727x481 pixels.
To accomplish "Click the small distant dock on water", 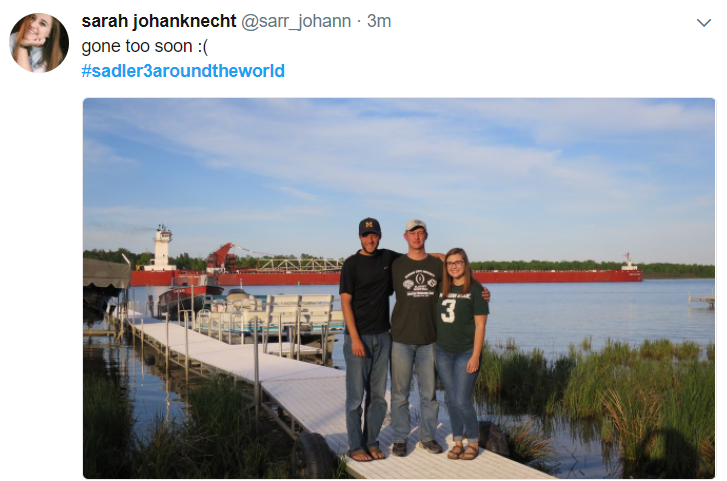I will [701, 301].
